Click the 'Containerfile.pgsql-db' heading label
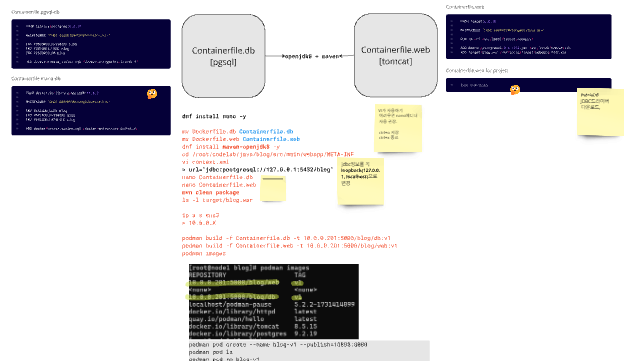Image resolution: width=640 pixels, height=361 pixels. 35,12
